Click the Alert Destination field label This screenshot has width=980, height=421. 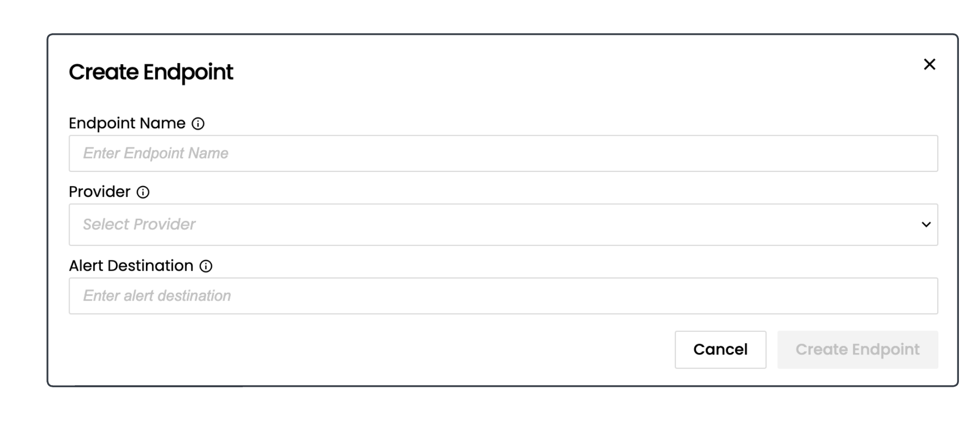(x=131, y=266)
